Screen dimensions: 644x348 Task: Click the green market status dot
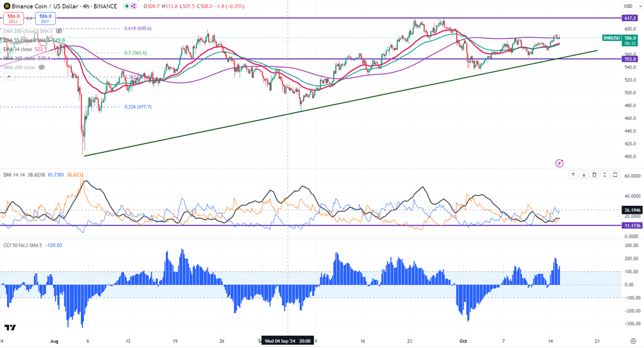pyautogui.click(x=127, y=6)
